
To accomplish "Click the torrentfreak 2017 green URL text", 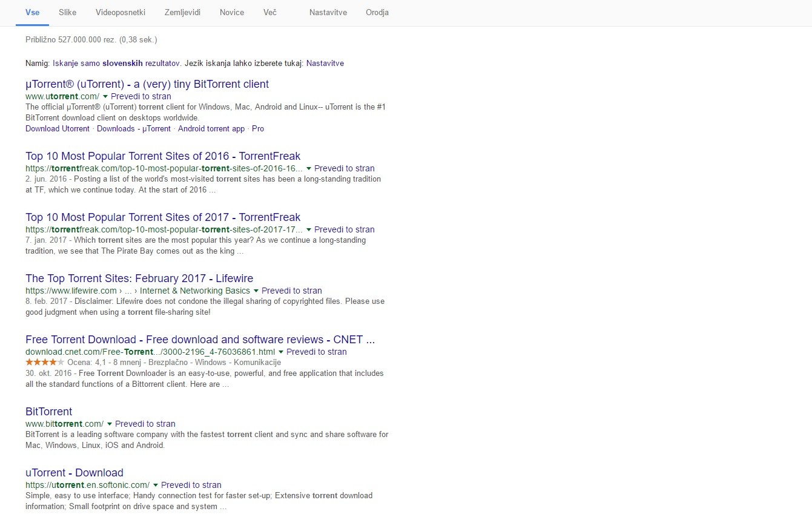I will coord(164,229).
